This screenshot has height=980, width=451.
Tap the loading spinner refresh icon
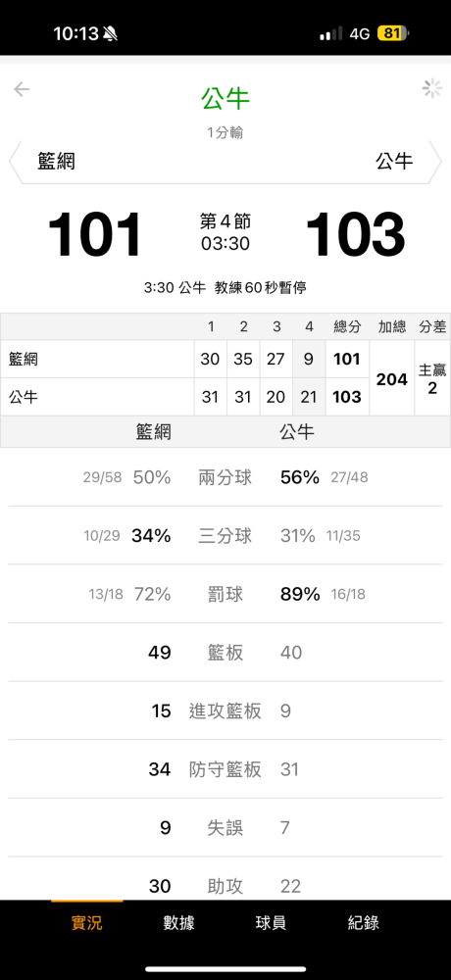(432, 89)
